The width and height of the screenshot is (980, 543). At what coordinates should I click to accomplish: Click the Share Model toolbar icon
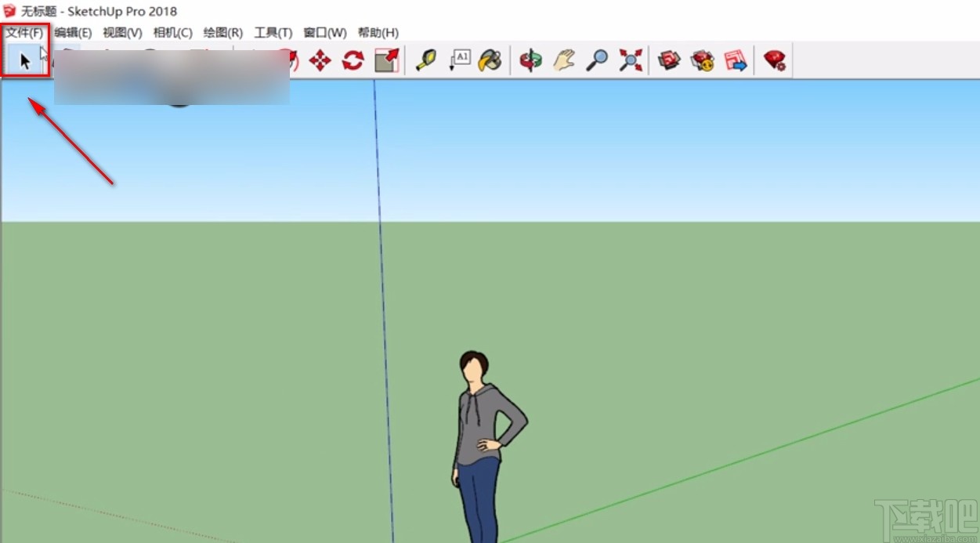point(736,60)
